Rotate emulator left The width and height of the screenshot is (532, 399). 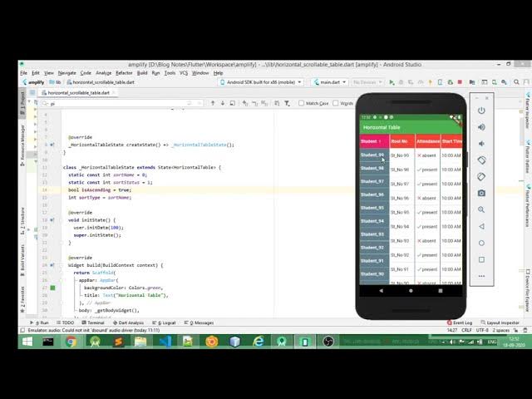(481, 160)
